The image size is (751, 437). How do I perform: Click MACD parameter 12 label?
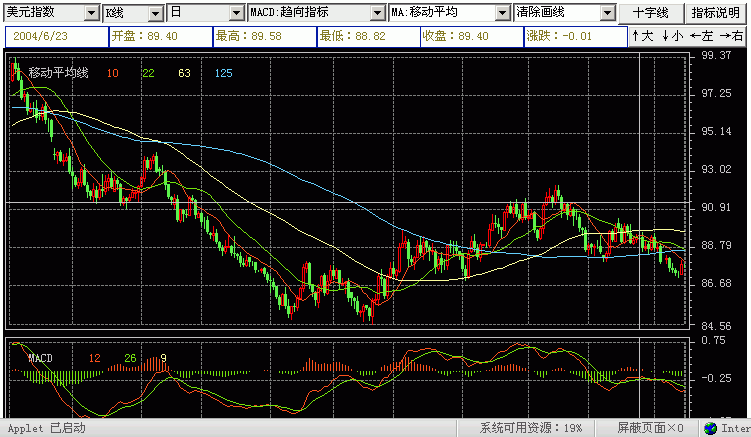95,358
